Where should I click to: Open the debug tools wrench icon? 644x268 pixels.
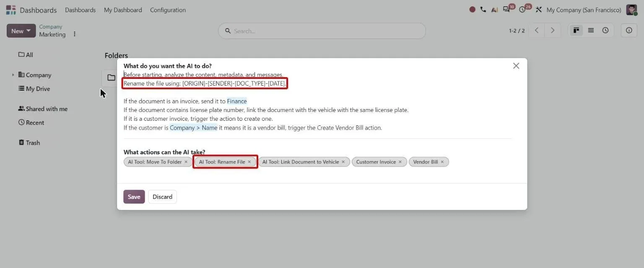click(x=539, y=10)
